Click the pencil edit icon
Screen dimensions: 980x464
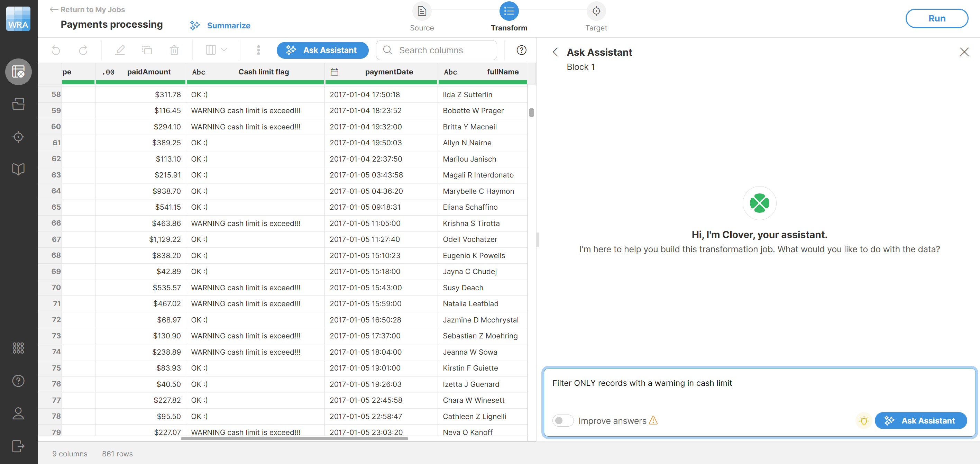120,50
